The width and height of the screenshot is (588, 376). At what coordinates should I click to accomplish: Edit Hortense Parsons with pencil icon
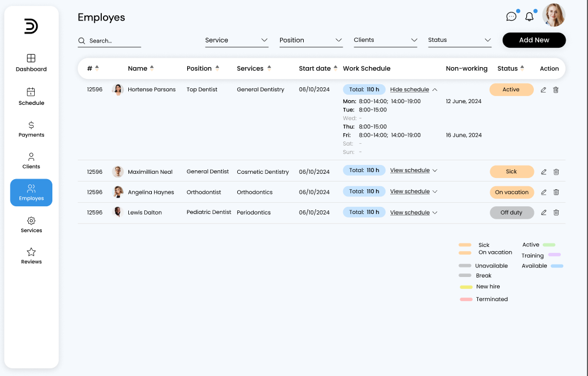pyautogui.click(x=543, y=90)
